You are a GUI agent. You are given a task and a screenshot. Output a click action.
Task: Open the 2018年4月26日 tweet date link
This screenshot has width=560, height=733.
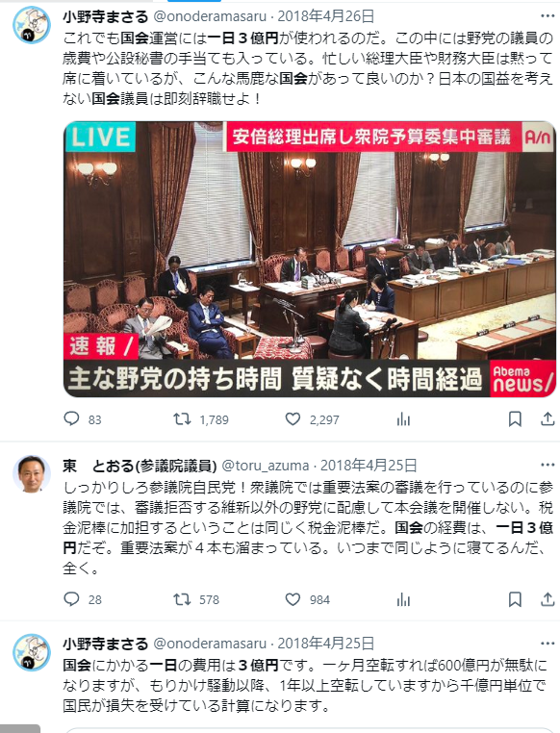coord(326,16)
